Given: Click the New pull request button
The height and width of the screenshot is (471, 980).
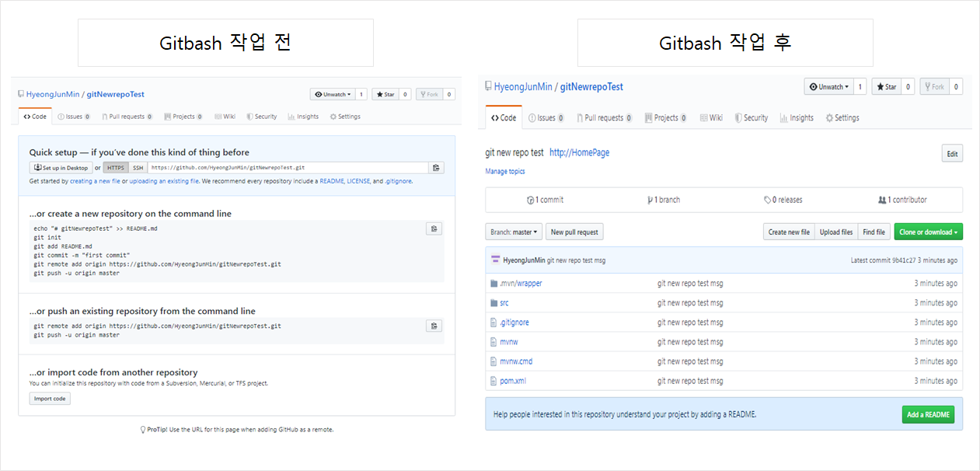Looking at the screenshot, I should click(x=574, y=232).
